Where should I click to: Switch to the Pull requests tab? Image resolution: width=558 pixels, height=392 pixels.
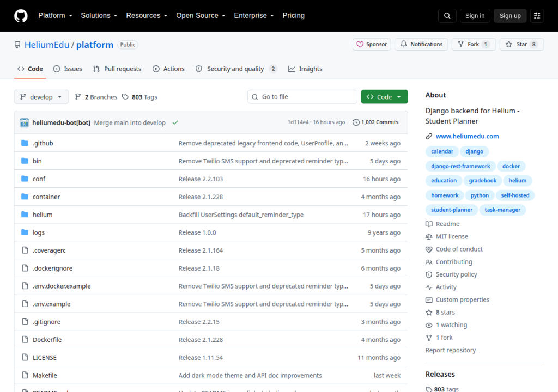(x=117, y=69)
